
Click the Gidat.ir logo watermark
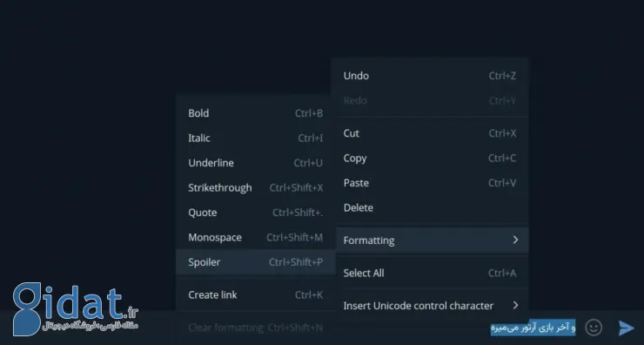(75, 308)
